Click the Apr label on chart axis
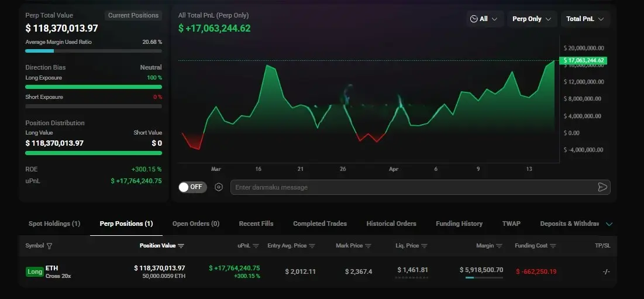Screen dimensions: 644x299 click(x=394, y=169)
